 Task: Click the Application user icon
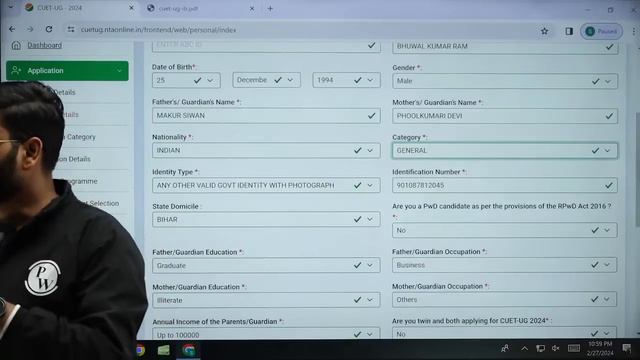[16, 71]
